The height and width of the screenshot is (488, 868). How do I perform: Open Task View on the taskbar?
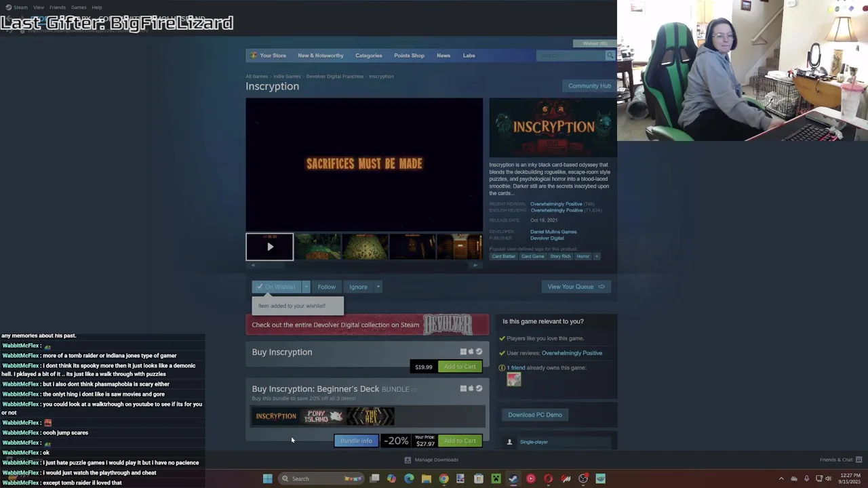[374, 479]
